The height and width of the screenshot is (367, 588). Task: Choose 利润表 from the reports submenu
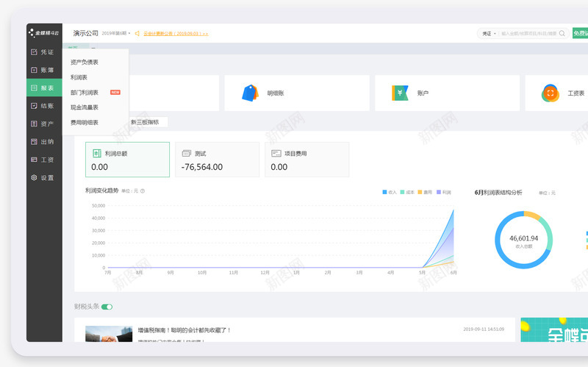coord(79,77)
